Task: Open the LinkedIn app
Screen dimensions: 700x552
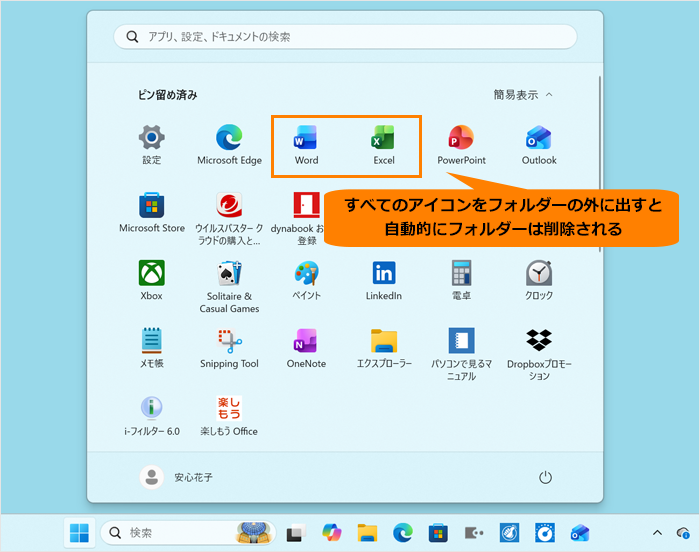Action: 384,280
